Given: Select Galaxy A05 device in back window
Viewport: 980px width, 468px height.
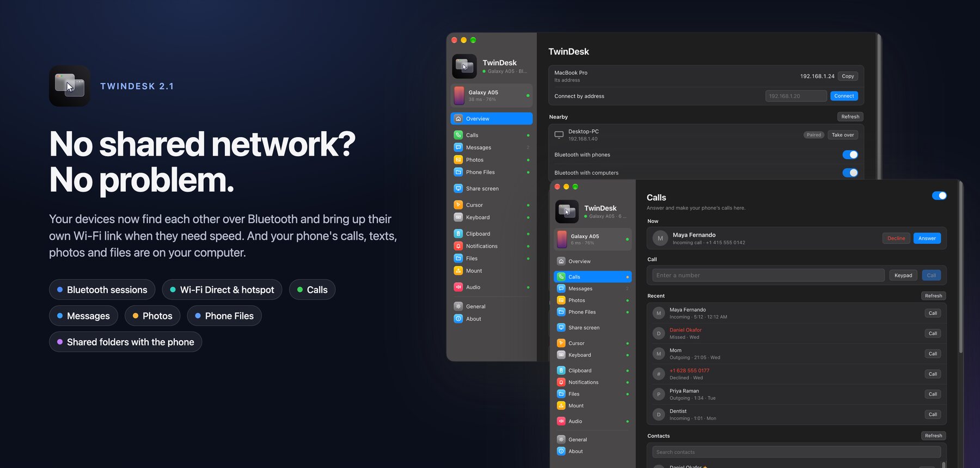Looking at the screenshot, I should [491, 95].
